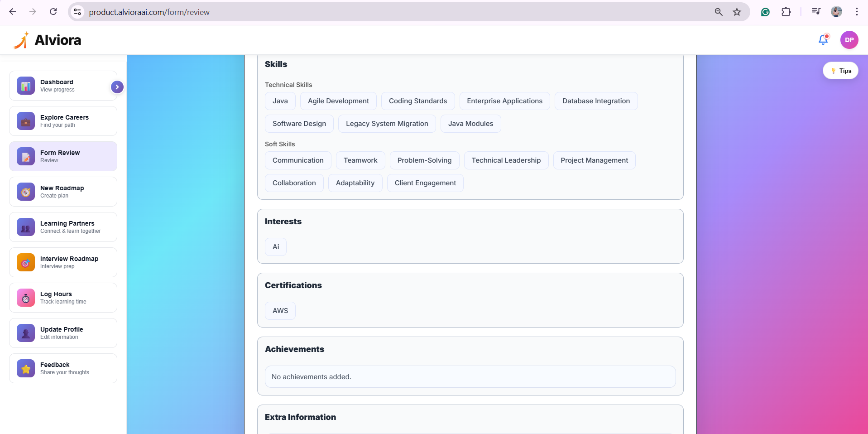Image resolution: width=868 pixels, height=434 pixels.
Task: Select the Legacy System Migration chip
Action: (387, 124)
